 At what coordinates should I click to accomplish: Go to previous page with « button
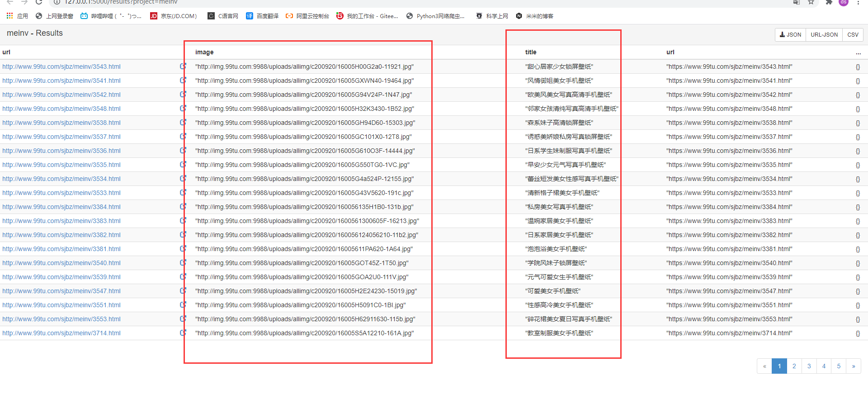[x=764, y=366]
